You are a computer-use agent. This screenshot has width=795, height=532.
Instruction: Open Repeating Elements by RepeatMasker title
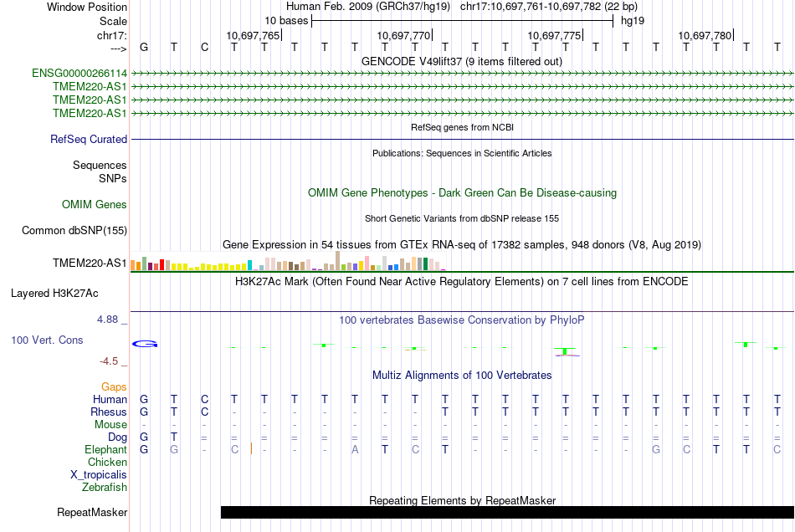tap(462, 500)
